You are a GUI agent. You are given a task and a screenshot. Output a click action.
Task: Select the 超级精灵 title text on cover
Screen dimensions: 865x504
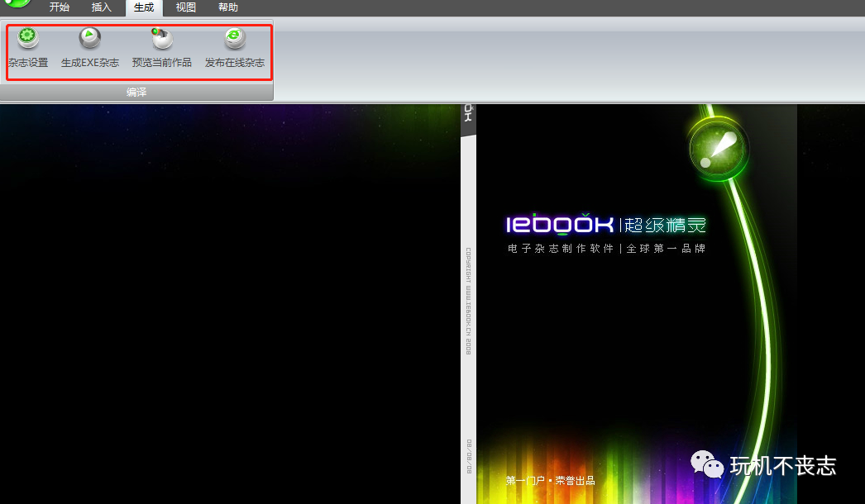pyautogui.click(x=666, y=225)
